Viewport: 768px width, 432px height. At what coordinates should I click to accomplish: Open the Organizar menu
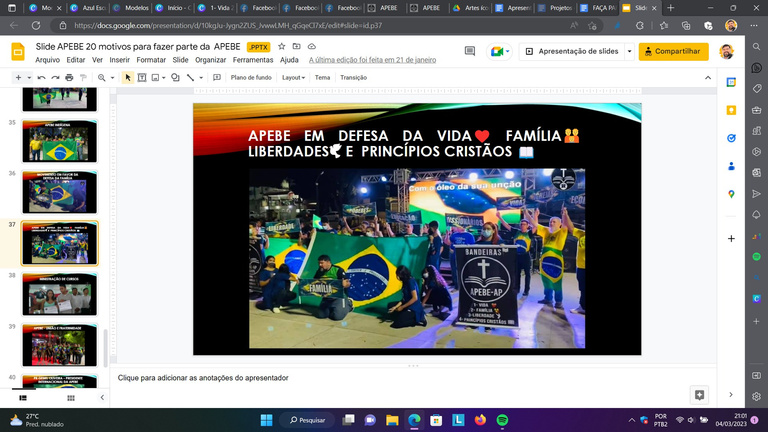(x=211, y=60)
